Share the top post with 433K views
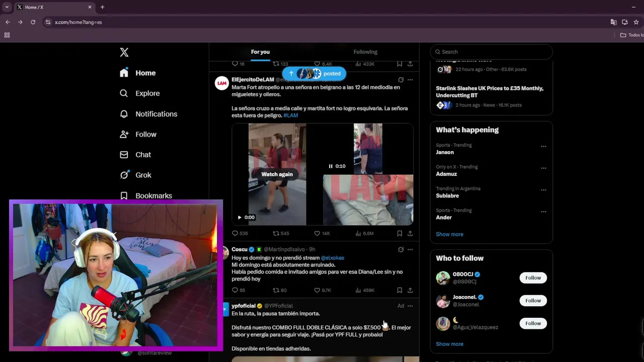 tap(410, 64)
